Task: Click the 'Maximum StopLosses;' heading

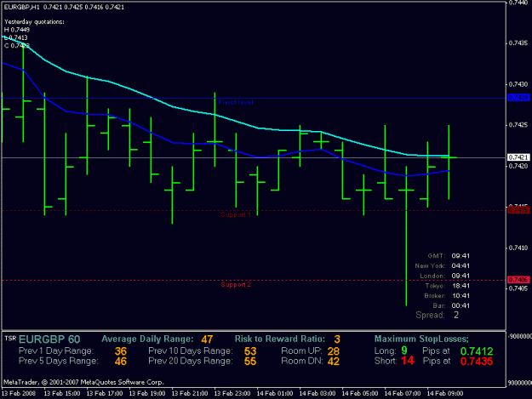Action: point(421,339)
